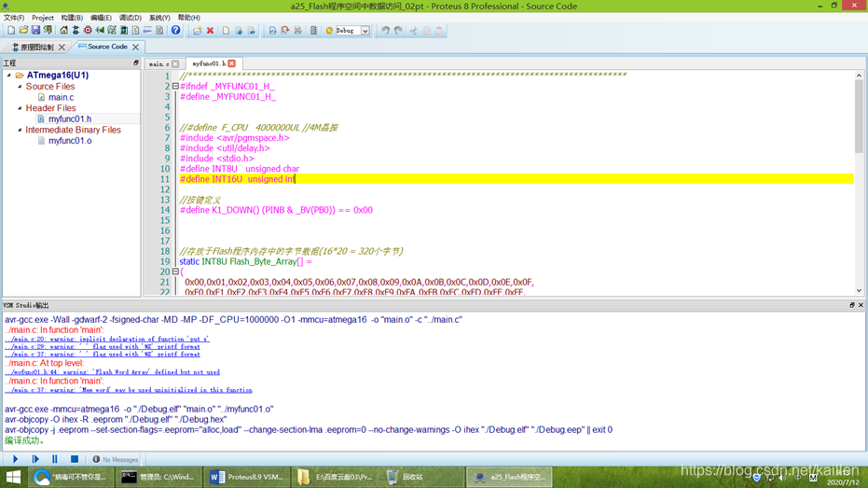
Task: Open the Bill of Materials dollar icon
Action: (135, 31)
